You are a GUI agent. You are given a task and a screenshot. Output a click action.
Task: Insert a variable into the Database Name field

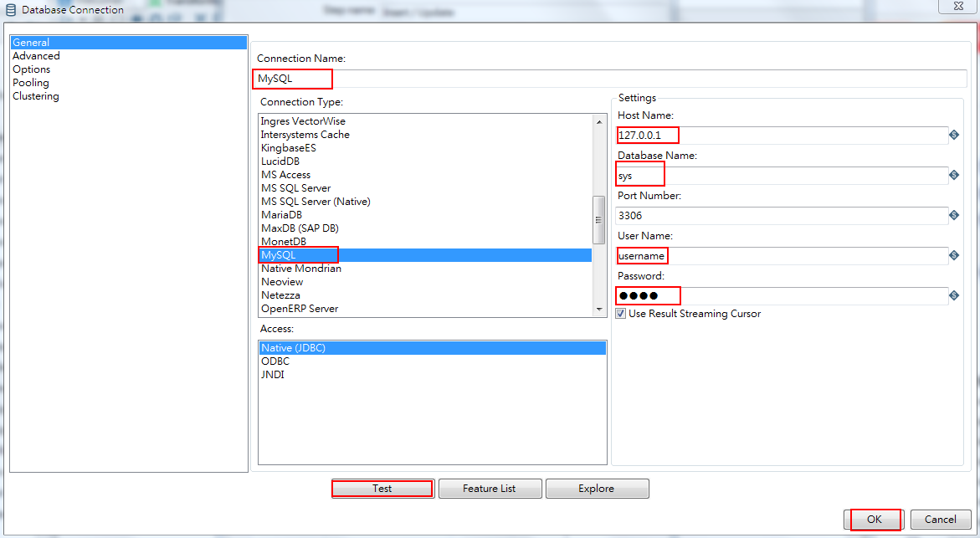[954, 175]
